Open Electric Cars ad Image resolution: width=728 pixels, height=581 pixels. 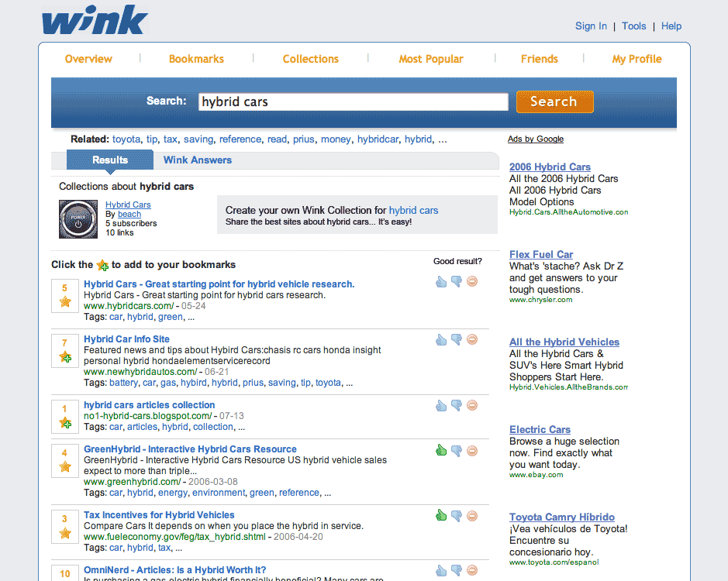click(x=540, y=430)
